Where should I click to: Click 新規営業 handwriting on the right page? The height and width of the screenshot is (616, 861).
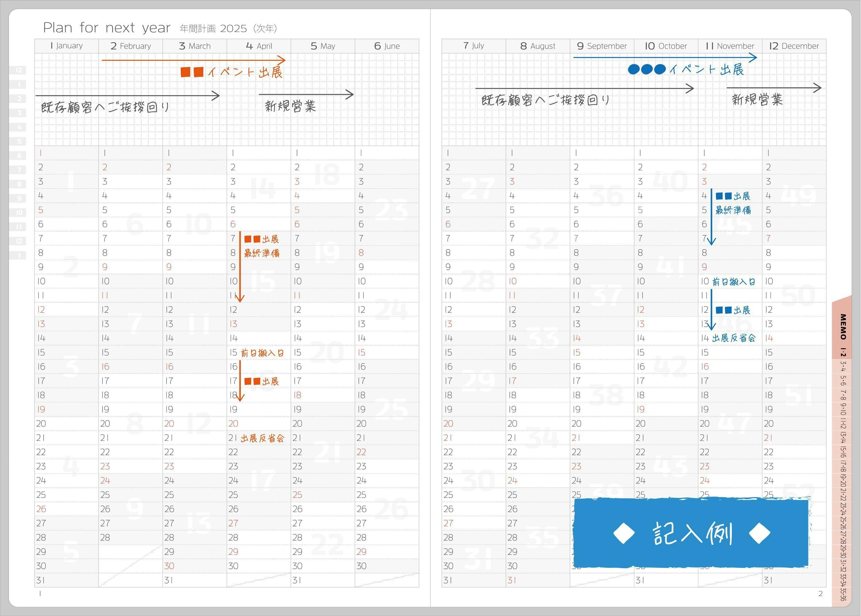click(757, 100)
